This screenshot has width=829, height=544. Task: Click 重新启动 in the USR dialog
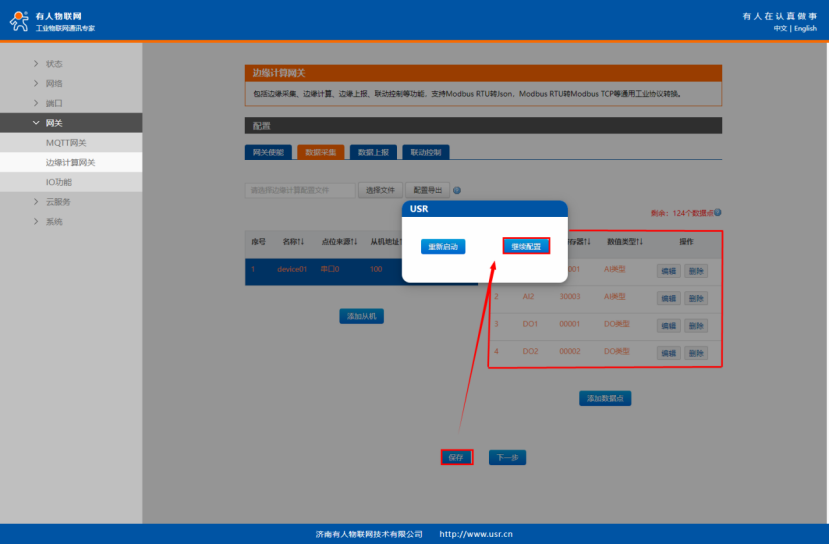(443, 246)
